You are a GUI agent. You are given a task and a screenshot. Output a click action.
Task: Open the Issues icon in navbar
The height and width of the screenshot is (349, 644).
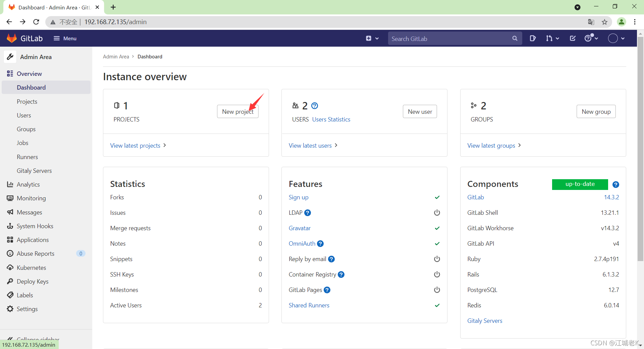click(x=533, y=38)
